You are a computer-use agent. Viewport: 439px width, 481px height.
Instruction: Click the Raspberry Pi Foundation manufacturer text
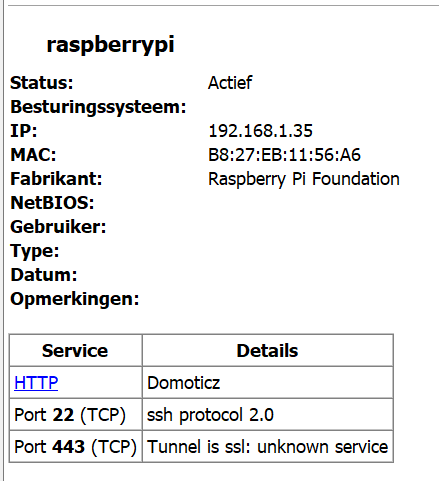304,179
